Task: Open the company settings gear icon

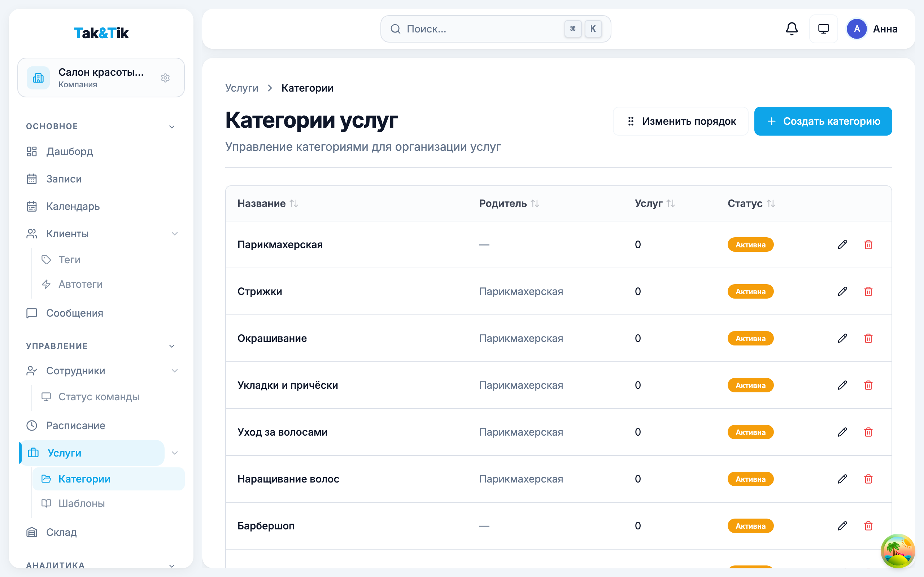Action: [165, 78]
